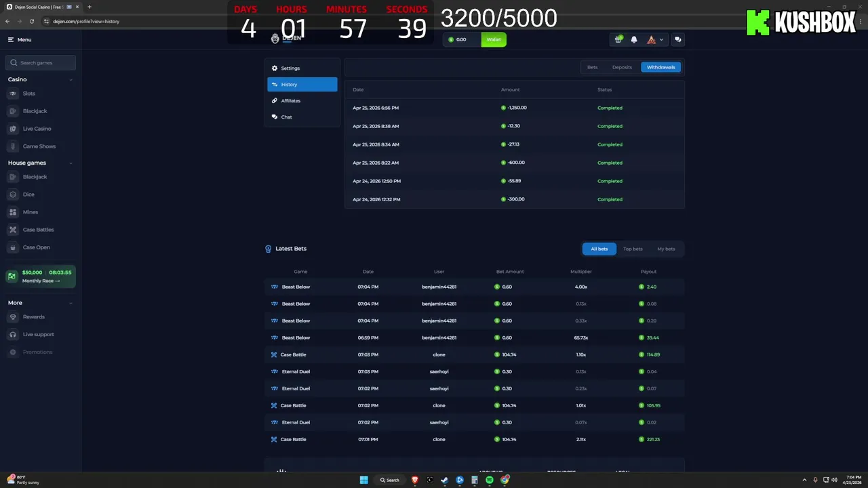Screen dimensions: 868x488
Task: Click the 0.00 balance display
Action: [x=462, y=39]
